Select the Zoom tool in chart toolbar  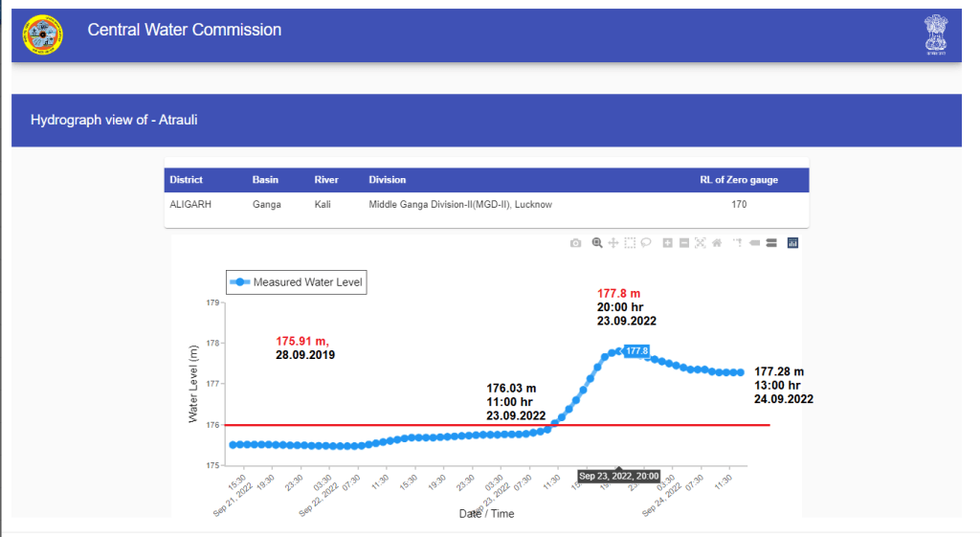tap(597, 243)
